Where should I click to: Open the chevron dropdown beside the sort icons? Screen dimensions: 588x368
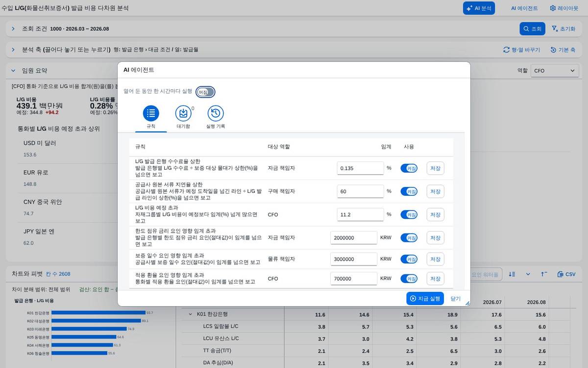pos(528,274)
